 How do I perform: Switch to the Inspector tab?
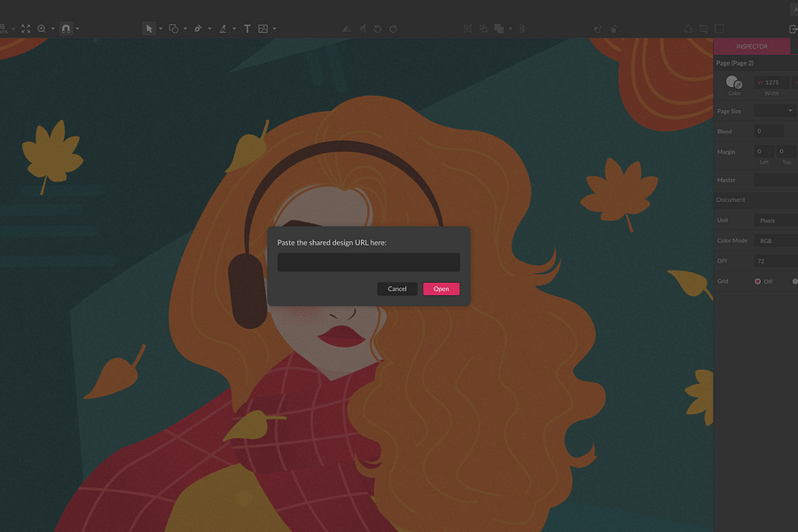752,46
